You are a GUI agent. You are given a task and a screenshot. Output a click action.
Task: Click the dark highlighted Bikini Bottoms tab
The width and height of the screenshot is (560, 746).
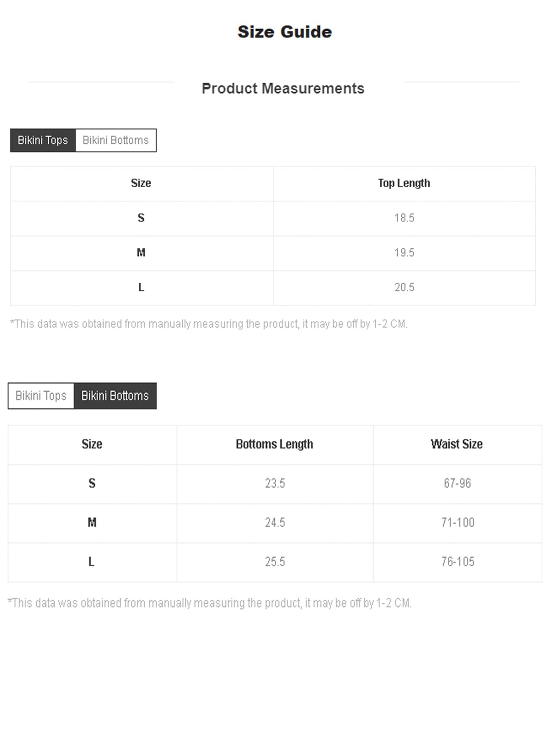click(115, 396)
